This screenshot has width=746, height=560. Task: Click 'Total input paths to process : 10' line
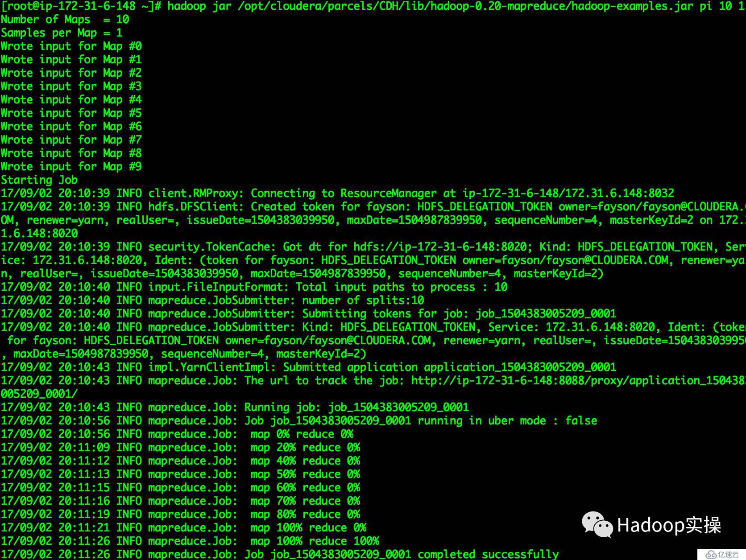(x=254, y=287)
